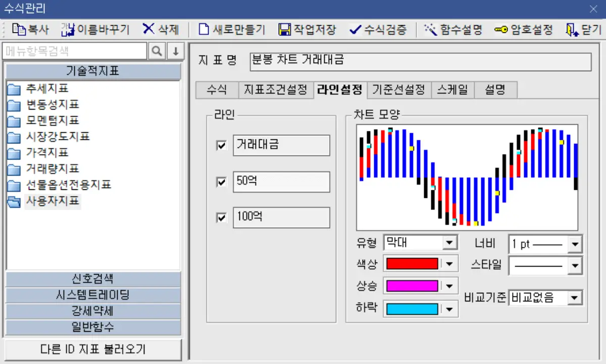Enable the 거래대금 line checkbox
Screen dimensions: 606x364
click(221, 145)
